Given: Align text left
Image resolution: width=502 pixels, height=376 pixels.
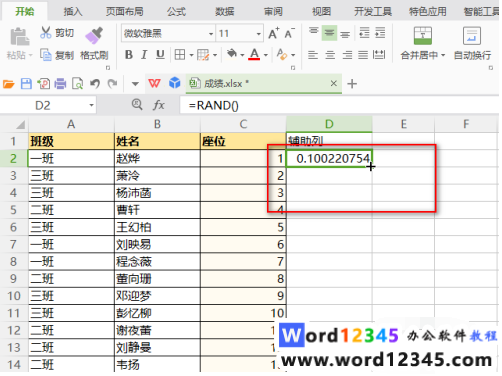Looking at the screenshot, I should (313, 55).
